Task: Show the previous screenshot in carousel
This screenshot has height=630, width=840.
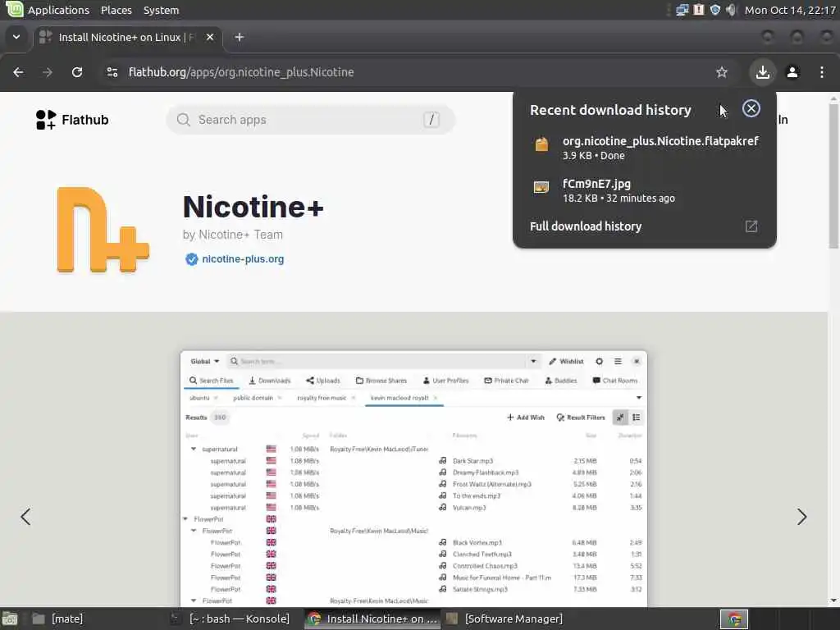Action: coord(25,517)
